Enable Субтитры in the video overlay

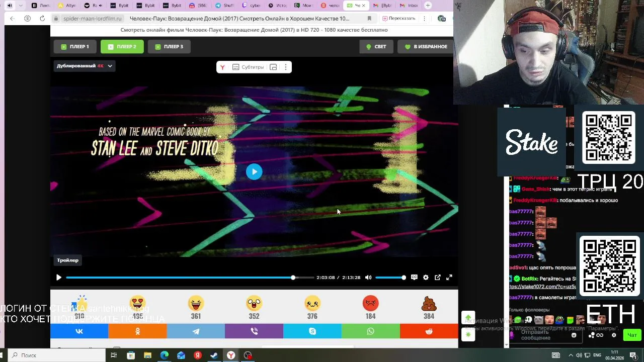248,67
